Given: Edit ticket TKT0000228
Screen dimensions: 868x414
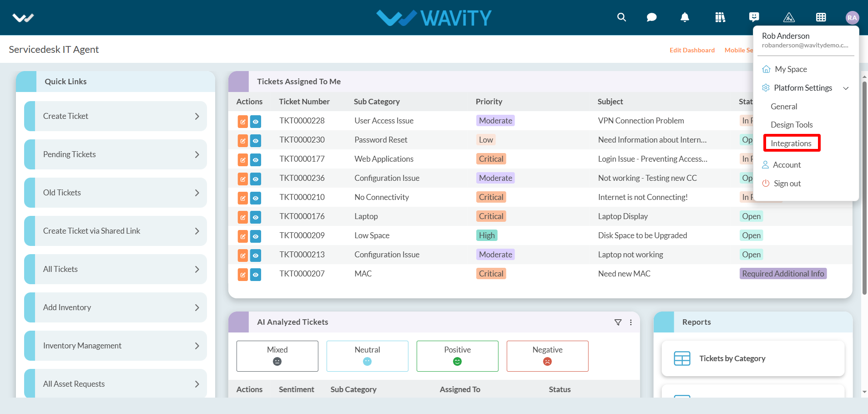Looking at the screenshot, I should coord(243,122).
